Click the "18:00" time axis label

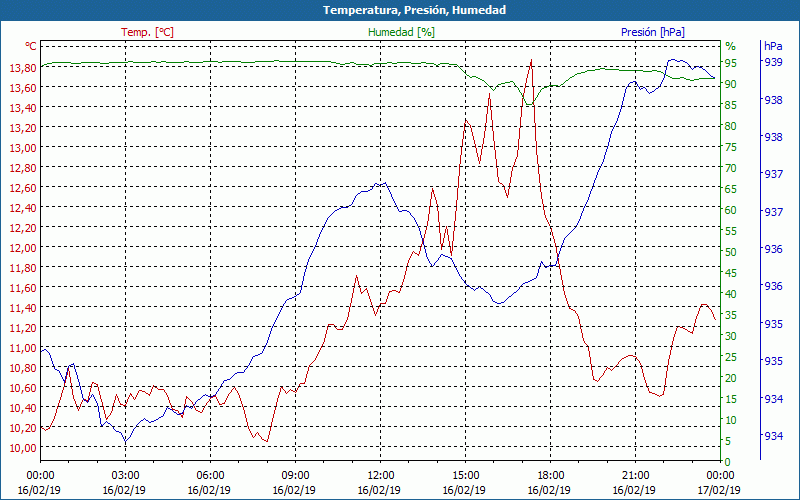point(551,476)
